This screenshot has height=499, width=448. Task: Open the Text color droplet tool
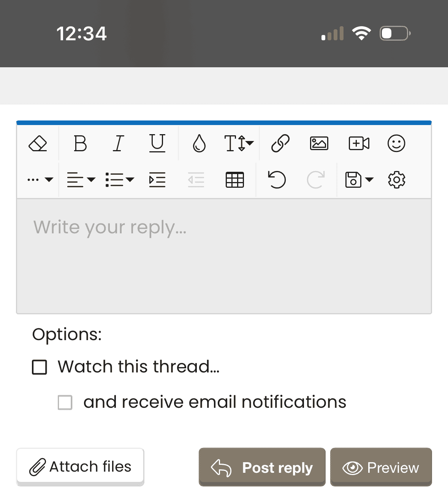point(199,144)
